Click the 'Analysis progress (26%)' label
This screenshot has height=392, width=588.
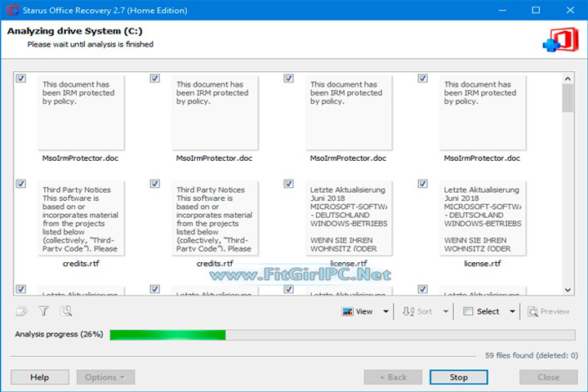click(59, 334)
